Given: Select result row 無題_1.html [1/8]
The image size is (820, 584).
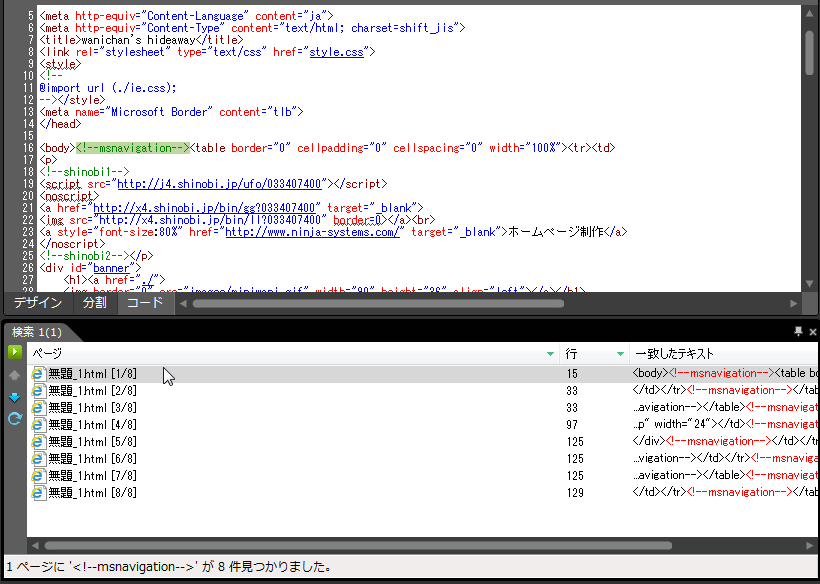Looking at the screenshot, I should (x=422, y=374).
